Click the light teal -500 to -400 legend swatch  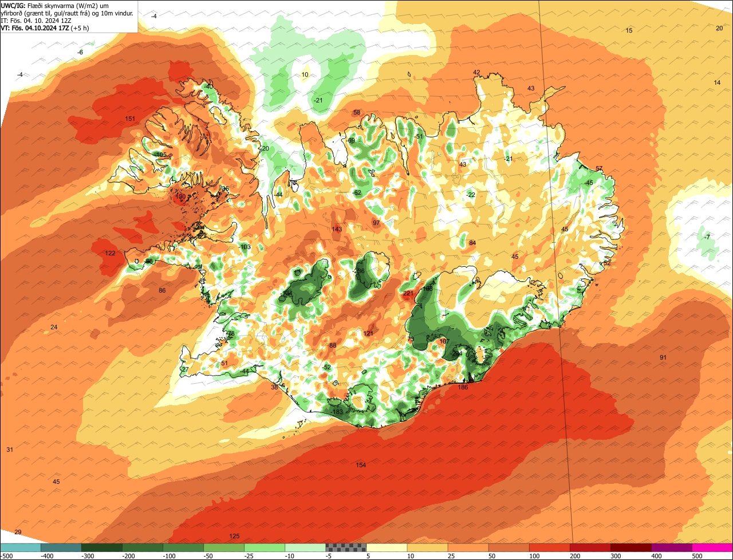21,547
